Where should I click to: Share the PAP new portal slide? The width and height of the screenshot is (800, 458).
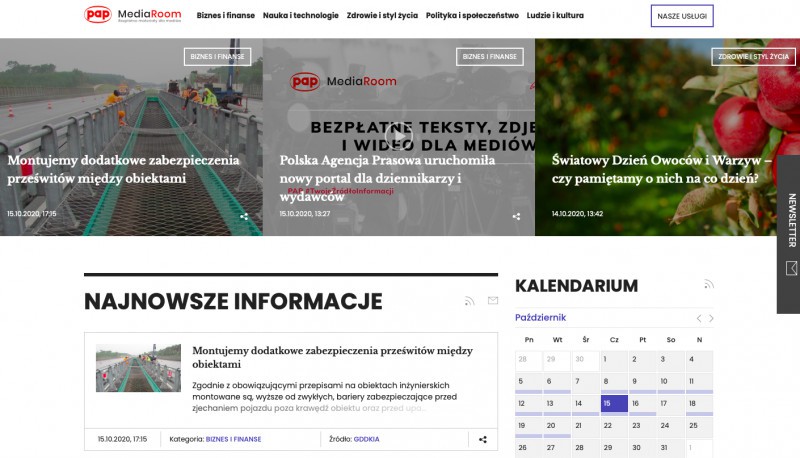pos(516,216)
